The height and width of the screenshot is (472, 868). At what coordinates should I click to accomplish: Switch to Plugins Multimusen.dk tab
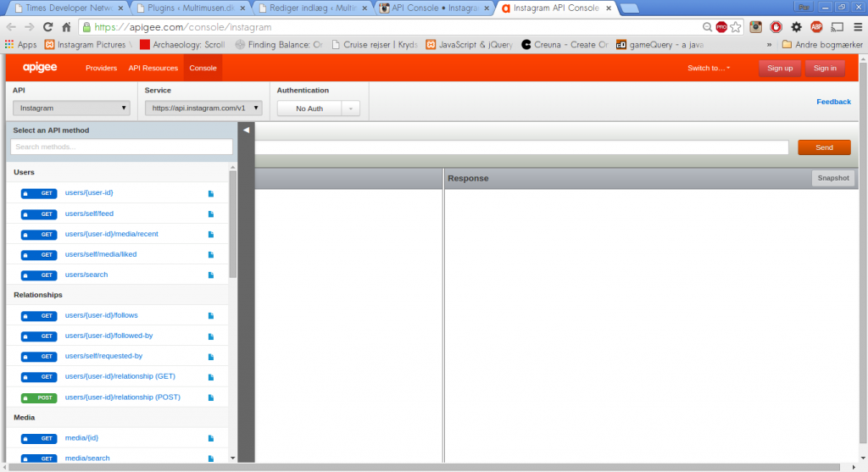click(191, 8)
